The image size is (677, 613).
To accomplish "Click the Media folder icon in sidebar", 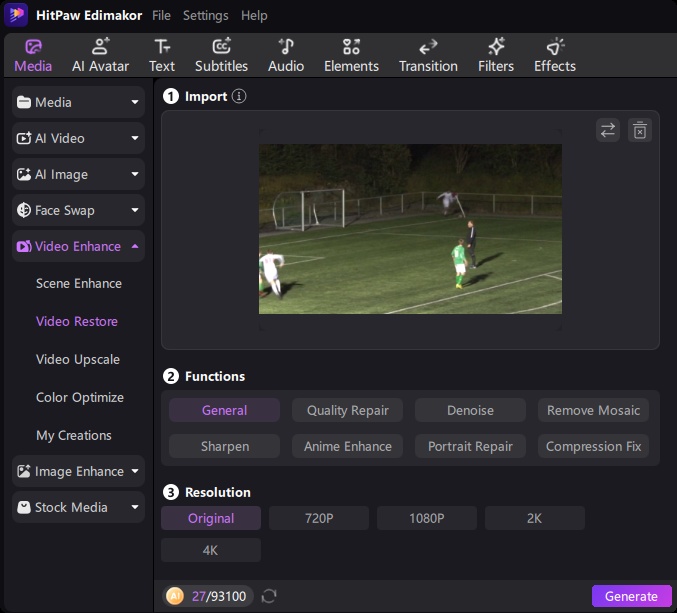I will (x=24, y=102).
